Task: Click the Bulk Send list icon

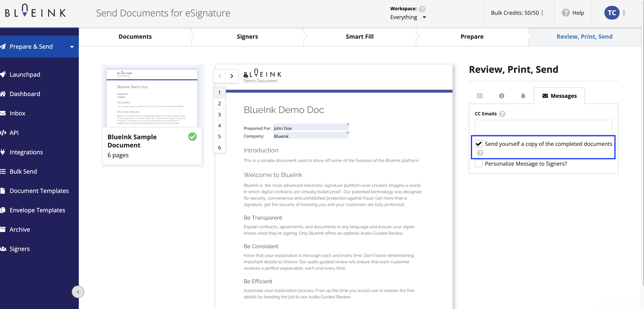Action: click(3, 171)
